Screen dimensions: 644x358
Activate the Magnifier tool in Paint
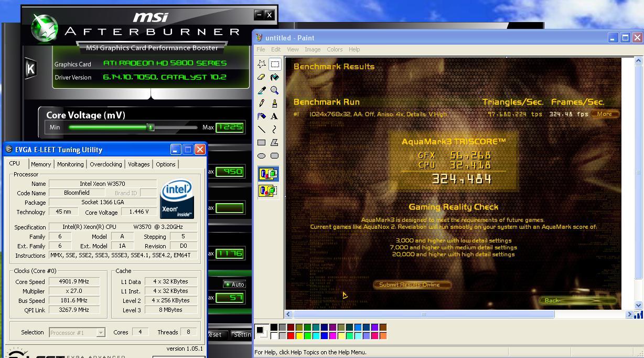pyautogui.click(x=275, y=90)
